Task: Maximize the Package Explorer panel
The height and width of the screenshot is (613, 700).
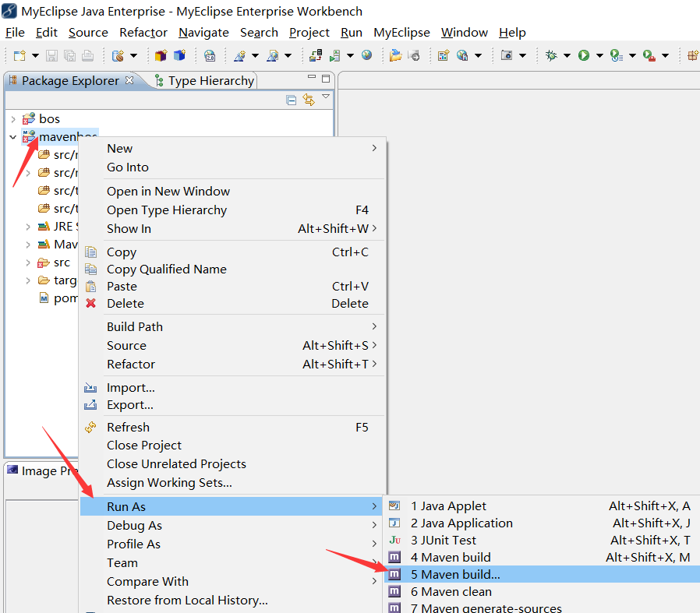Action: coord(326,79)
